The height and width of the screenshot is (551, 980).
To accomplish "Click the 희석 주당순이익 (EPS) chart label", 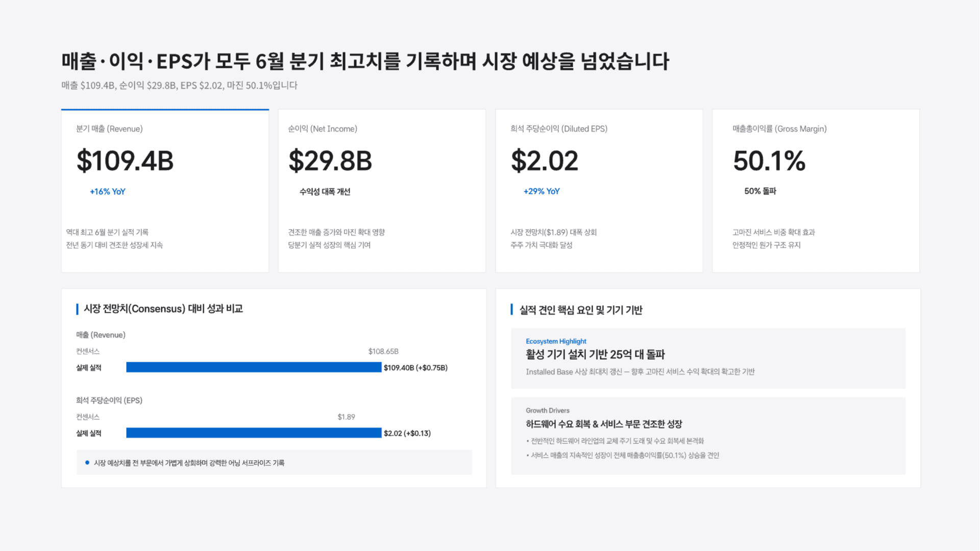I will point(109,400).
